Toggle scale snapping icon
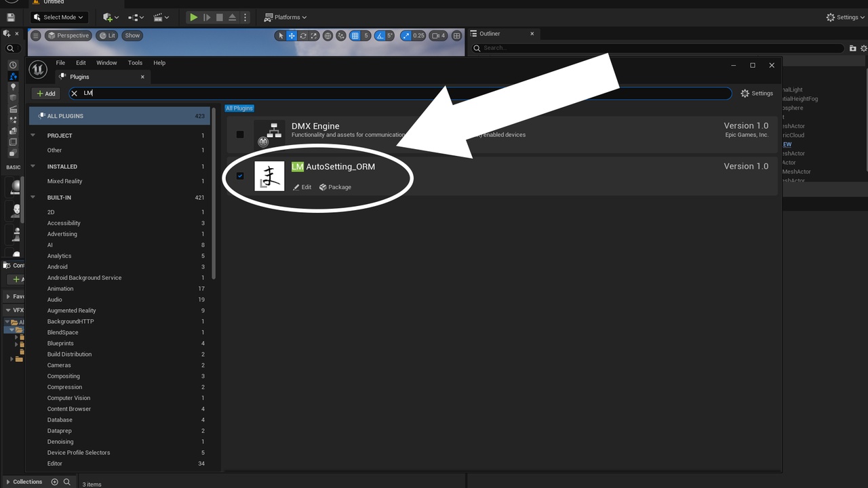 [406, 36]
